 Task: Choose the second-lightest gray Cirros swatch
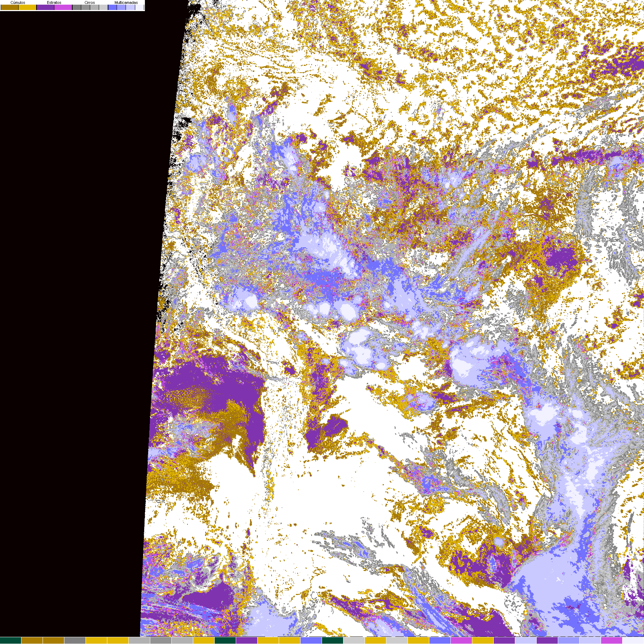[x=94, y=7]
